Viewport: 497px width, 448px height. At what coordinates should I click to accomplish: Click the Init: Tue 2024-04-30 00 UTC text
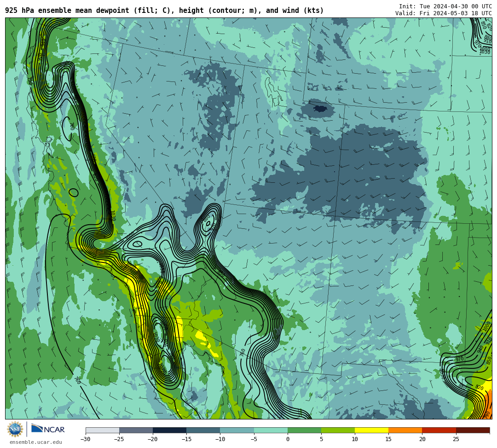(x=445, y=6)
